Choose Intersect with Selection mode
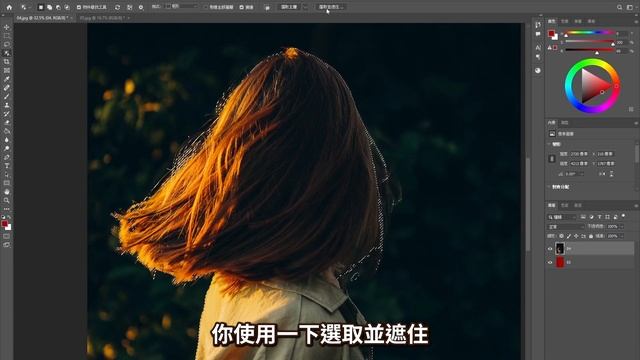640x360 pixels. (x=67, y=7)
